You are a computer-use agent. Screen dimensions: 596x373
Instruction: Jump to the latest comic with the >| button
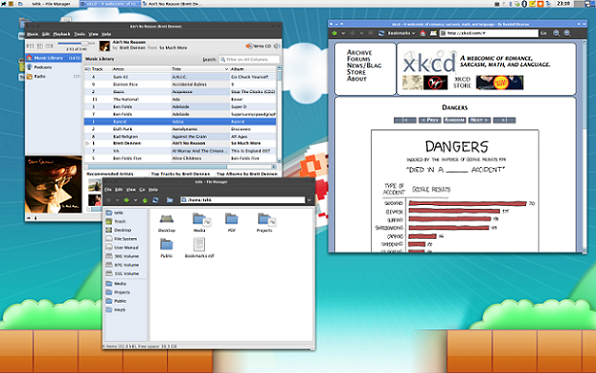click(x=504, y=120)
